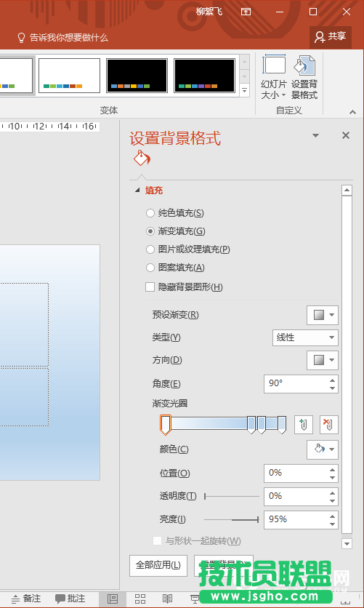
Task: Open Notes (备注) in status bar
Action: click(26, 599)
